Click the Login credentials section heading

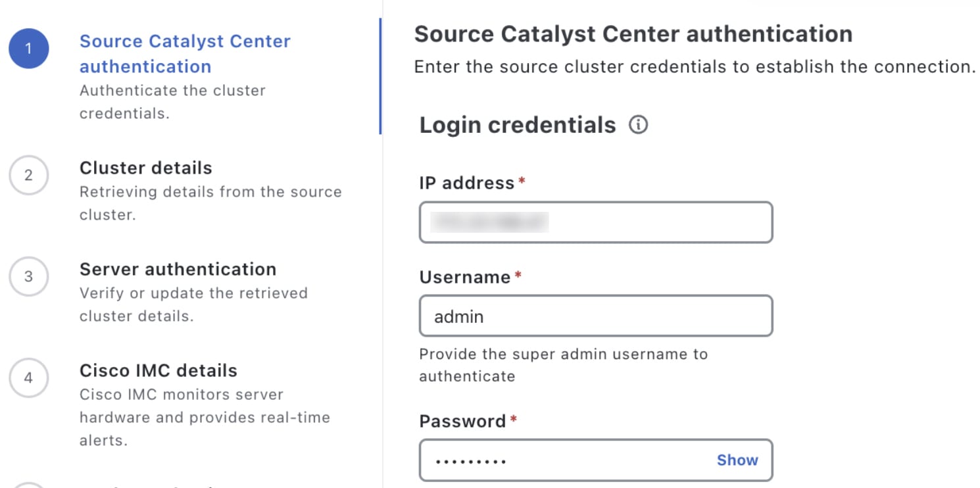(x=518, y=125)
